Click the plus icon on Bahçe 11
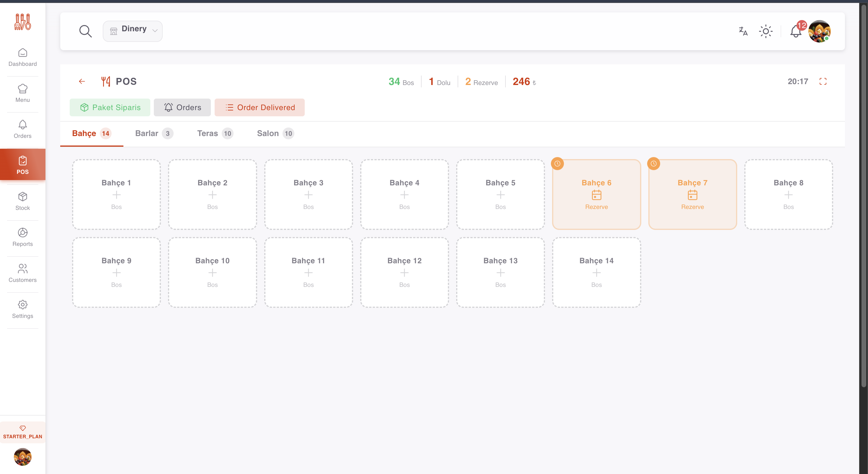 [x=308, y=272]
